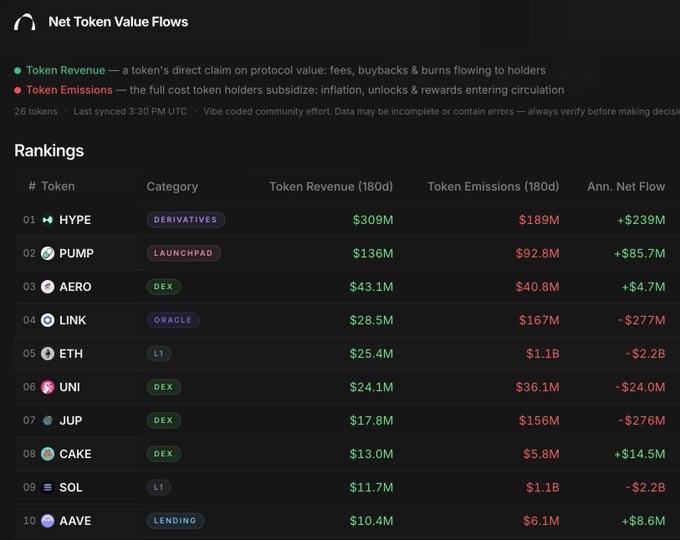Click LINK net flow value -$277M

(x=642, y=320)
